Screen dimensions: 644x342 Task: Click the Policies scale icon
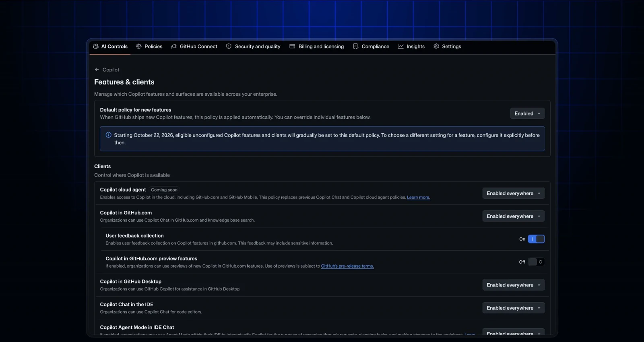click(139, 46)
